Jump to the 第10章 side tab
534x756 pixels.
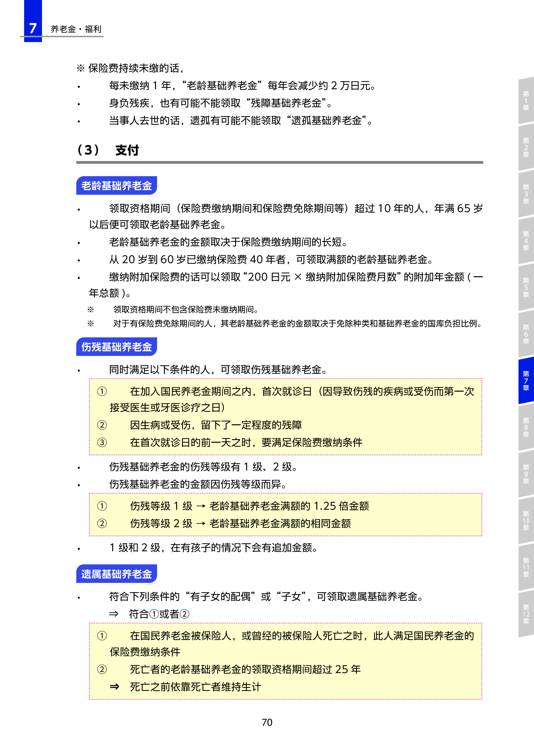tap(526, 521)
